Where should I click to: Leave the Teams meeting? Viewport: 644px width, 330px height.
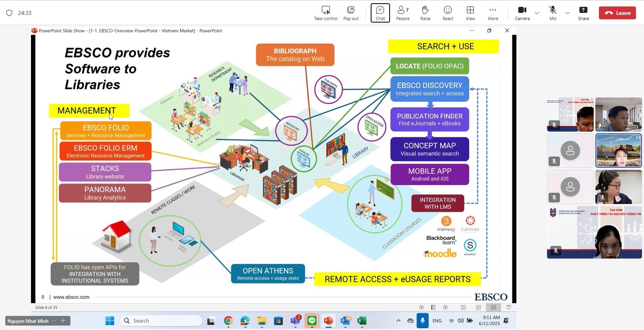pyautogui.click(x=617, y=13)
